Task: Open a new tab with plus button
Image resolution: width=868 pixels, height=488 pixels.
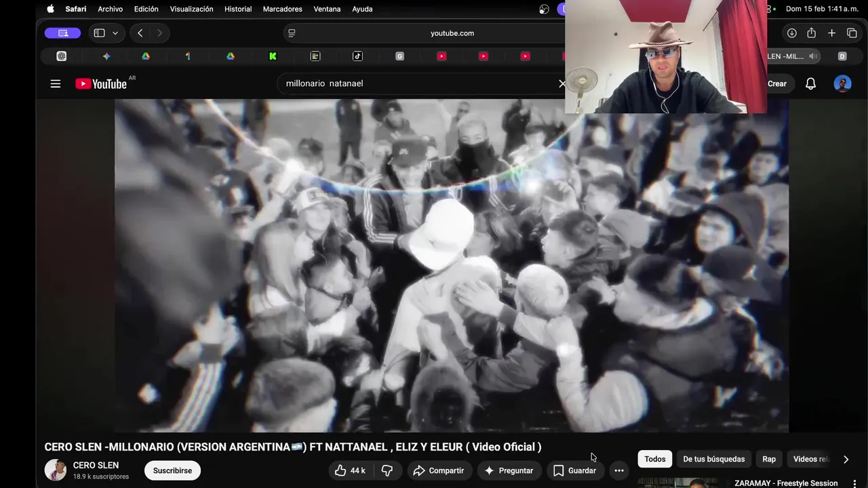Action: pos(831,33)
